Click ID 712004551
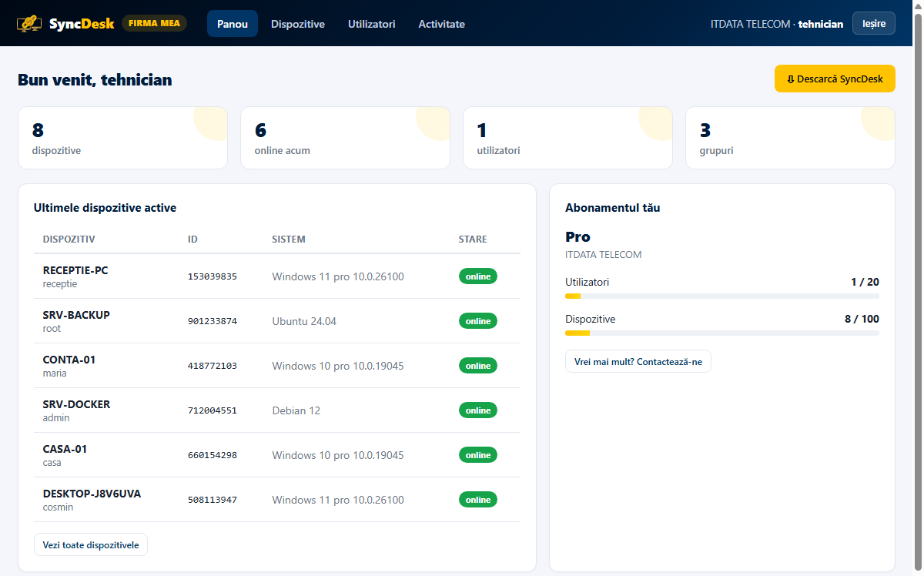The width and height of the screenshot is (924, 576). coord(213,410)
